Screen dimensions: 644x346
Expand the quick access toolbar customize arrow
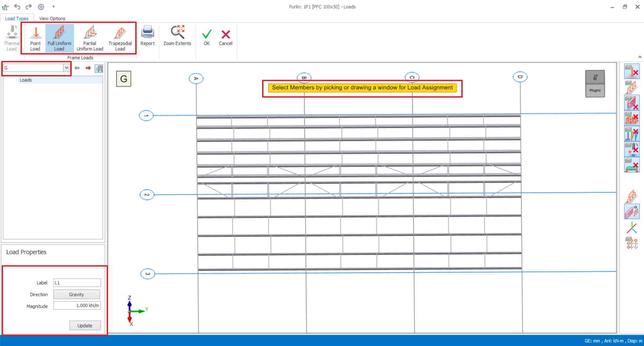click(x=53, y=6)
